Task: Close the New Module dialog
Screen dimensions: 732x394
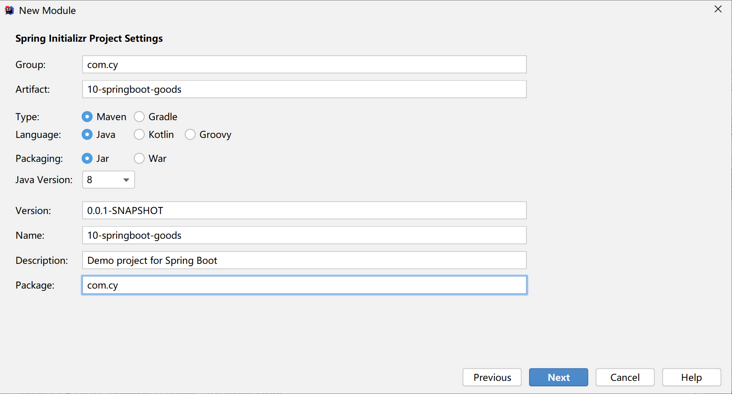Action: click(x=718, y=9)
